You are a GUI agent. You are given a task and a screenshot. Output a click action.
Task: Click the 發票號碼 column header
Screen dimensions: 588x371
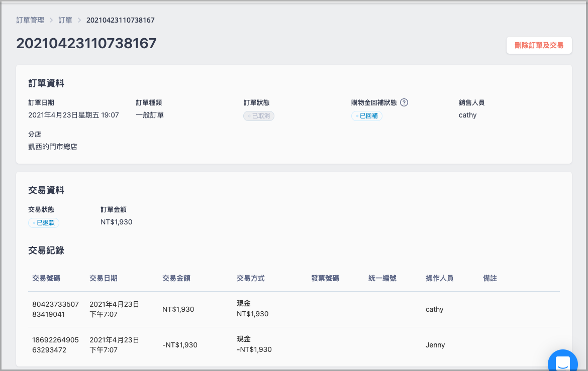coord(325,278)
